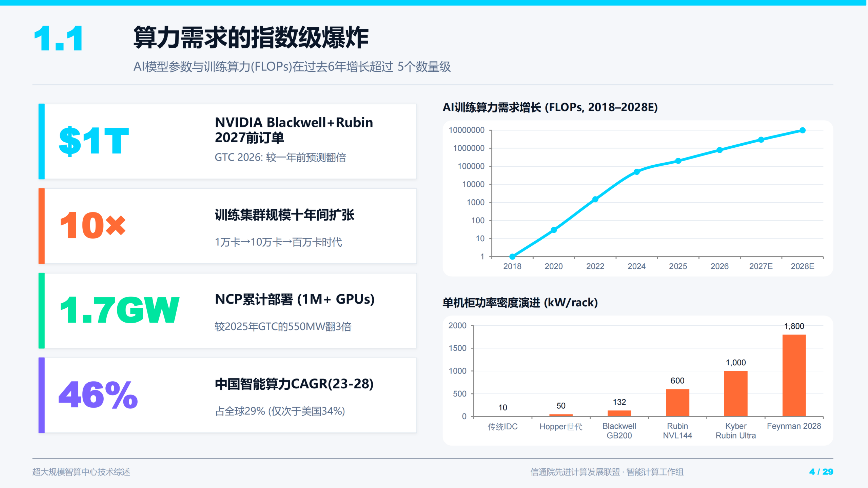The image size is (868, 488).
Task: Click the slide section number 1.1
Action: tap(58, 38)
